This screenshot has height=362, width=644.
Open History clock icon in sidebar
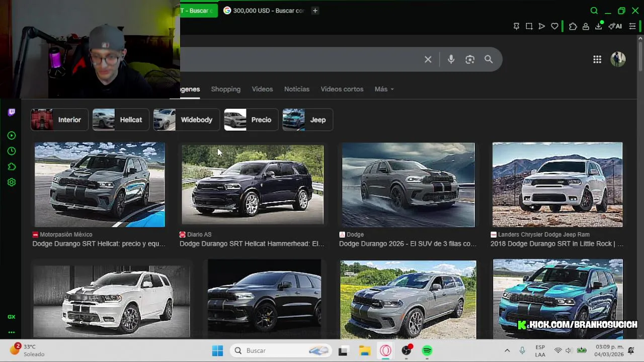coord(12,151)
